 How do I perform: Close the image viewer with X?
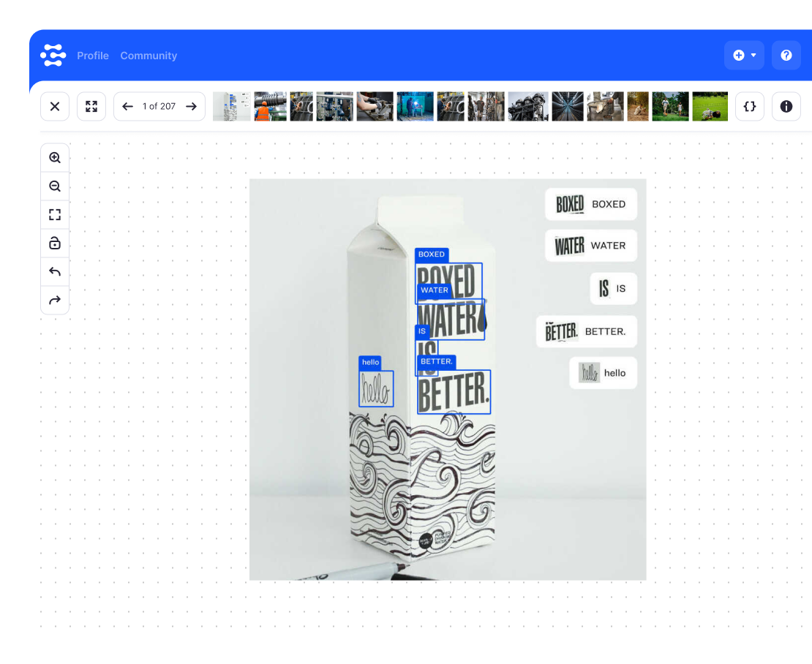[55, 107]
